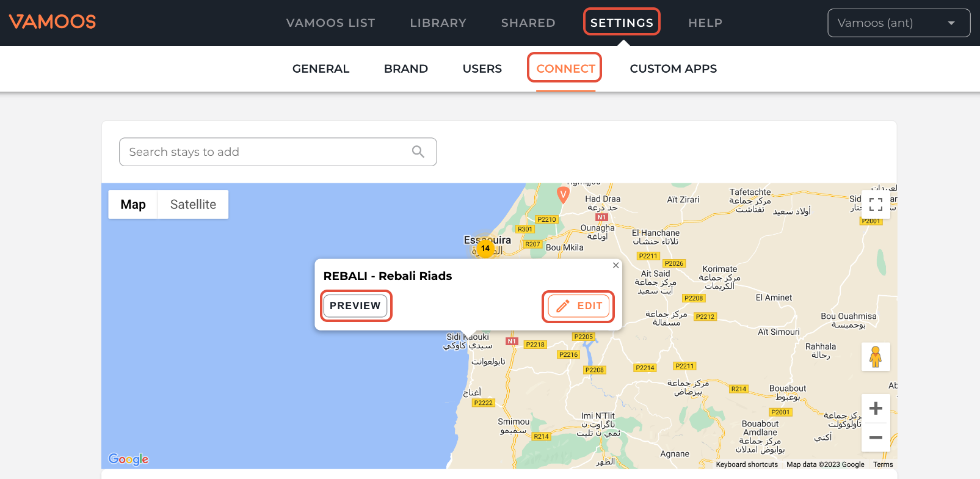Open the Vamoos List menu
This screenshot has width=980, height=479.
pyautogui.click(x=330, y=23)
